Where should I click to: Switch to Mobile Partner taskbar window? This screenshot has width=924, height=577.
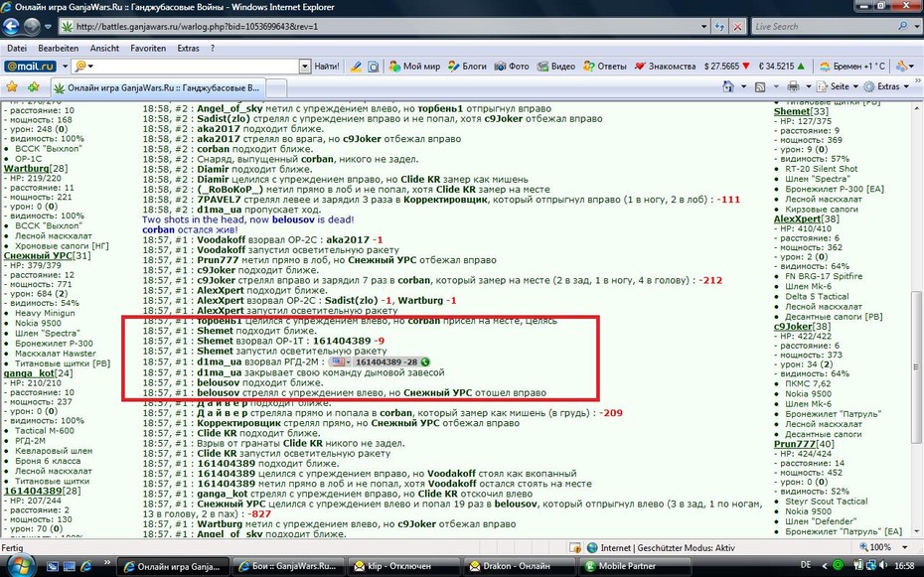(633, 566)
